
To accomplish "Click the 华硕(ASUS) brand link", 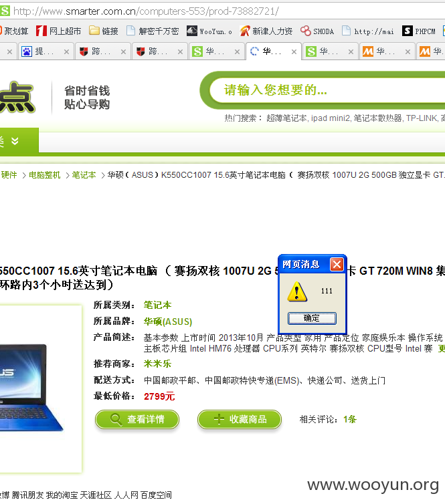I will coord(168,322).
